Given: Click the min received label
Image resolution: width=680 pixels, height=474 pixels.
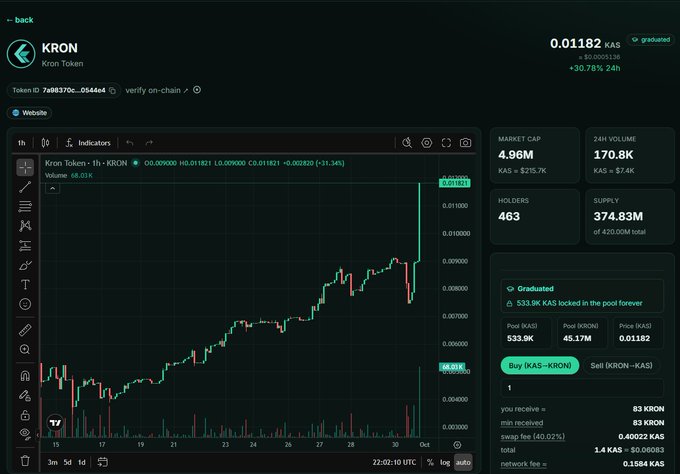Looking at the screenshot, I should pos(522,423).
